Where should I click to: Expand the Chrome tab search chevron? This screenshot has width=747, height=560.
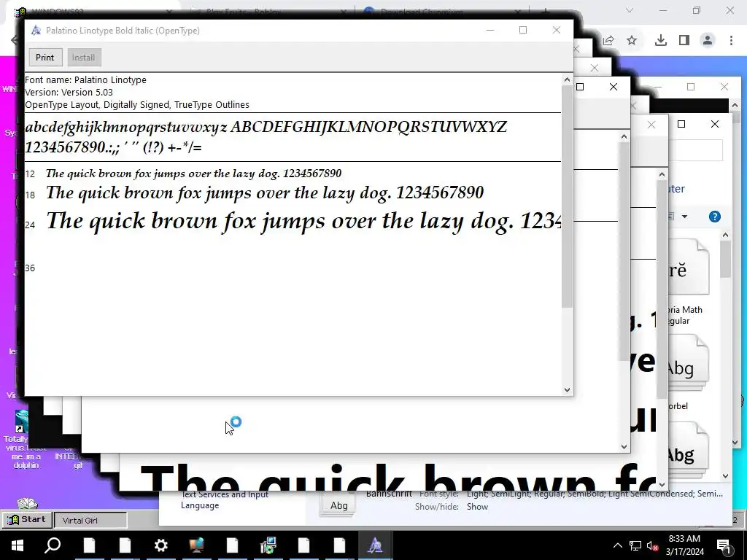[630, 10]
